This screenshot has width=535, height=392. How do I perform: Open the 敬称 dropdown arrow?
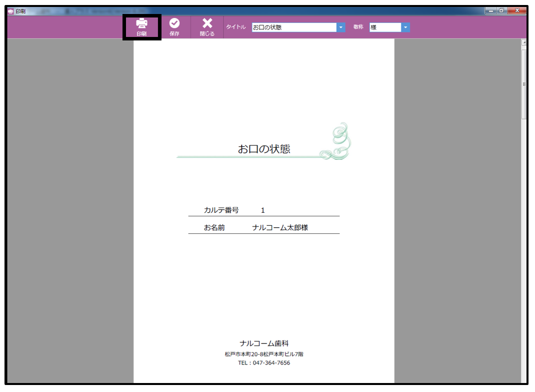405,27
